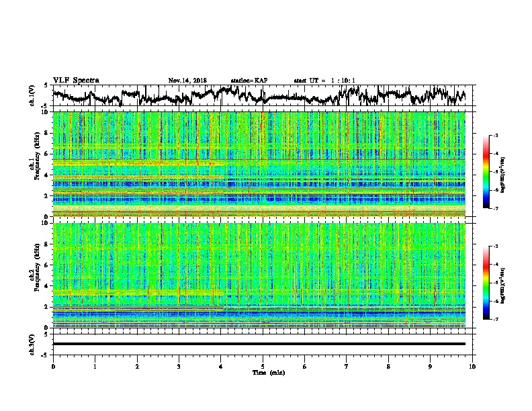Click the "-3" label on the ch.1 color scale

(496, 135)
